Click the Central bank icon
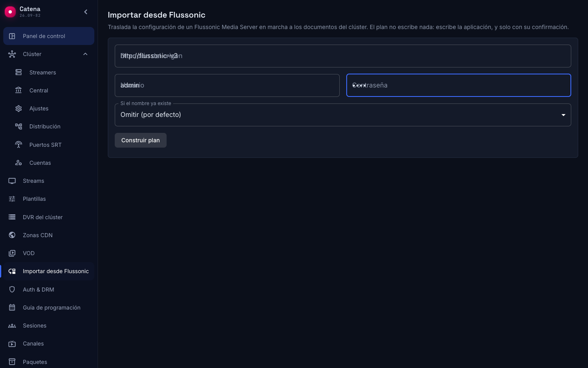Viewport: 588px width, 368px height. pos(19,90)
